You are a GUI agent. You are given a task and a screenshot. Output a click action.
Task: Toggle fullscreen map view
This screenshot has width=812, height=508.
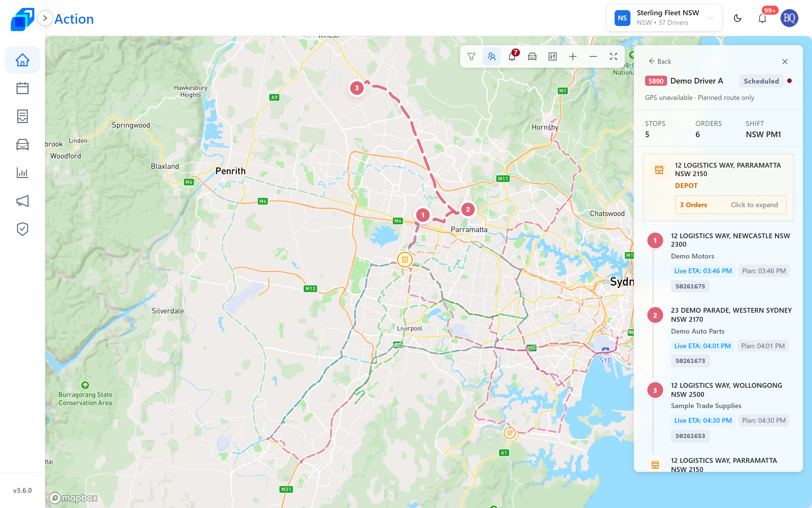tap(613, 56)
